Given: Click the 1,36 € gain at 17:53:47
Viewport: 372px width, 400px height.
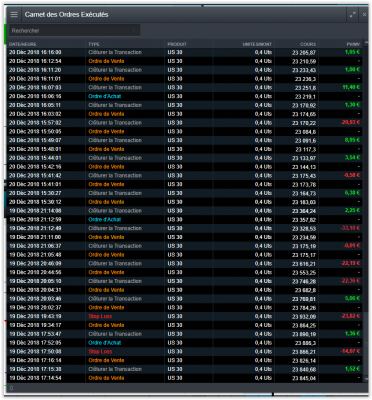Looking at the screenshot, I should [x=352, y=334].
